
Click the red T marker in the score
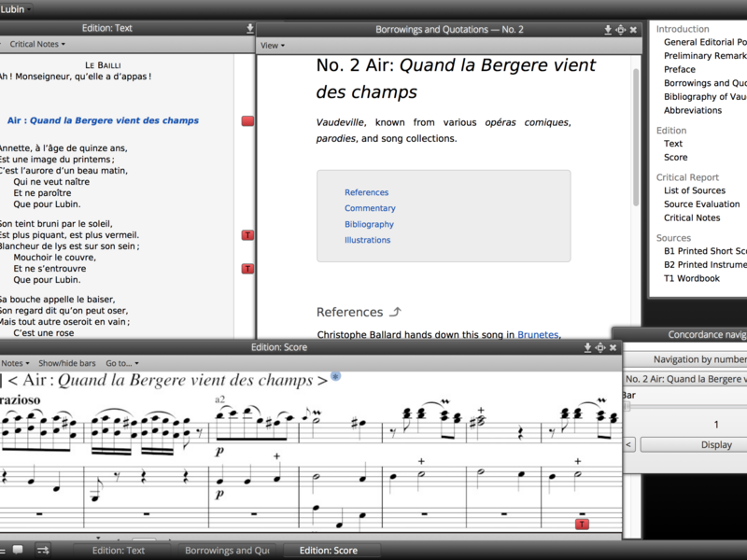tap(582, 525)
